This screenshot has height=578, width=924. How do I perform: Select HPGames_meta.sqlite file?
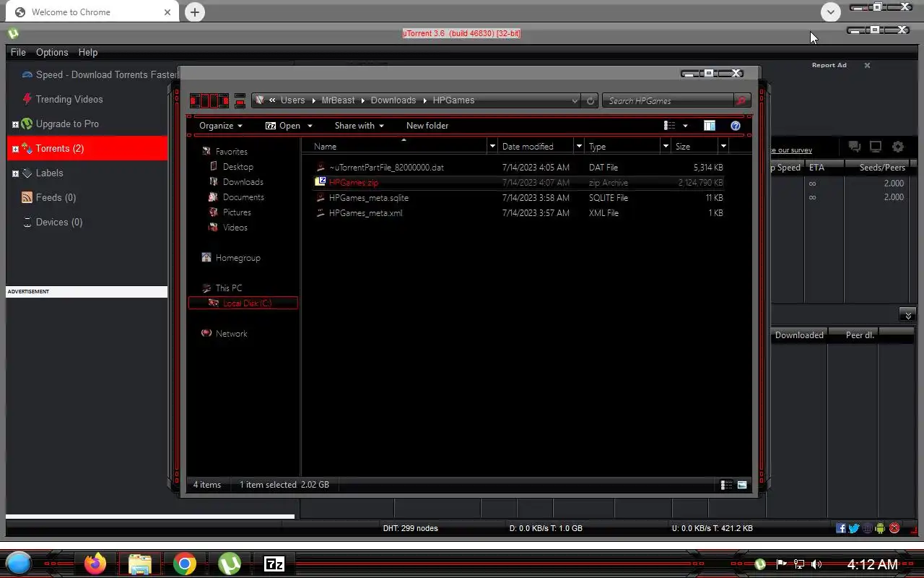pyautogui.click(x=368, y=198)
